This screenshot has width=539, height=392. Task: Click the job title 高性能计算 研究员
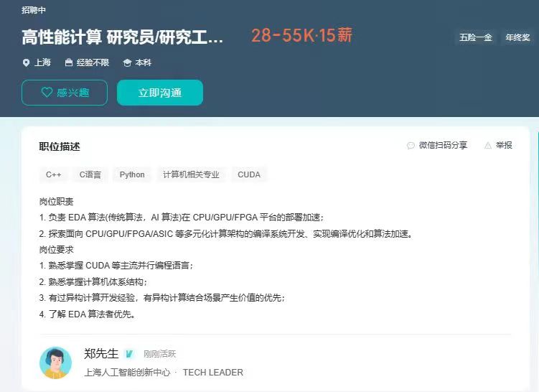click(x=123, y=37)
